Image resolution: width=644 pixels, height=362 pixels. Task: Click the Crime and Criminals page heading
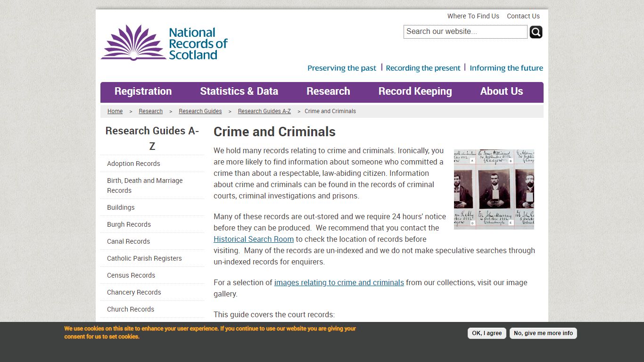[274, 132]
